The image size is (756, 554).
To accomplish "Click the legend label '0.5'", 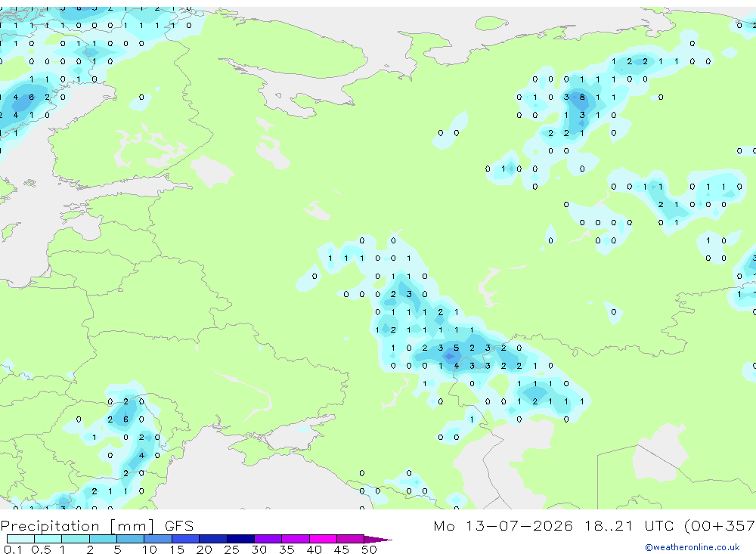I will coord(41,549).
